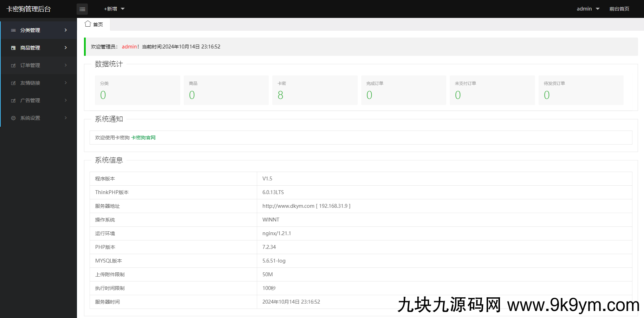Open the +新增 dropdown menu
The width and height of the screenshot is (644, 318).
(114, 9)
